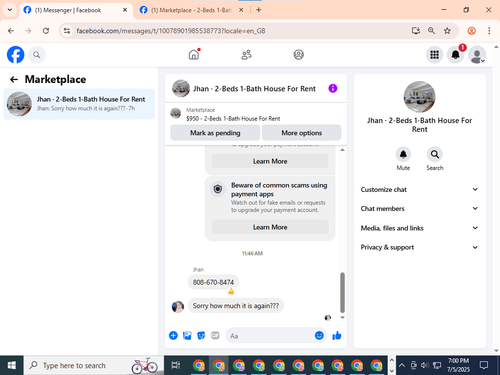Viewport: 500px width, 375px height.
Task: Click the shield icon on the scam warning
Action: (218, 189)
